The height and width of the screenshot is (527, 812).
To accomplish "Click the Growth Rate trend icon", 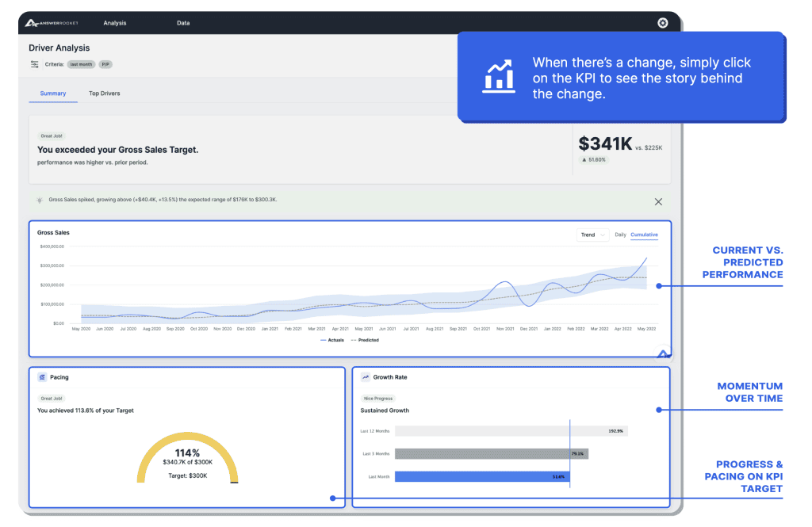I will (x=365, y=376).
